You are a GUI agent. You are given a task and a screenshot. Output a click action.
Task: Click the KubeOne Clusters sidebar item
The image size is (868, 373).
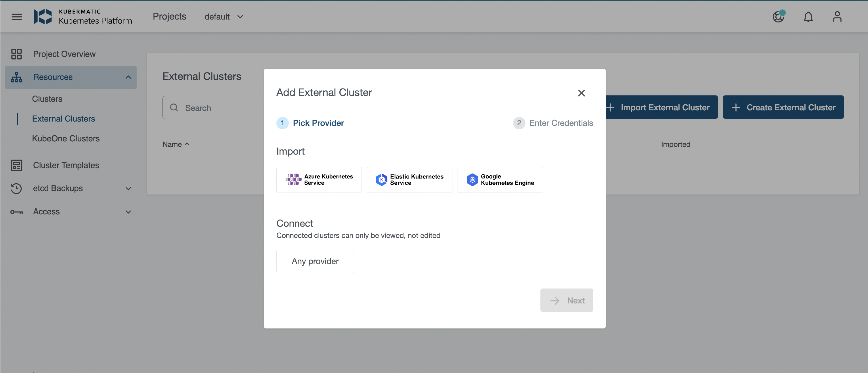[66, 138]
